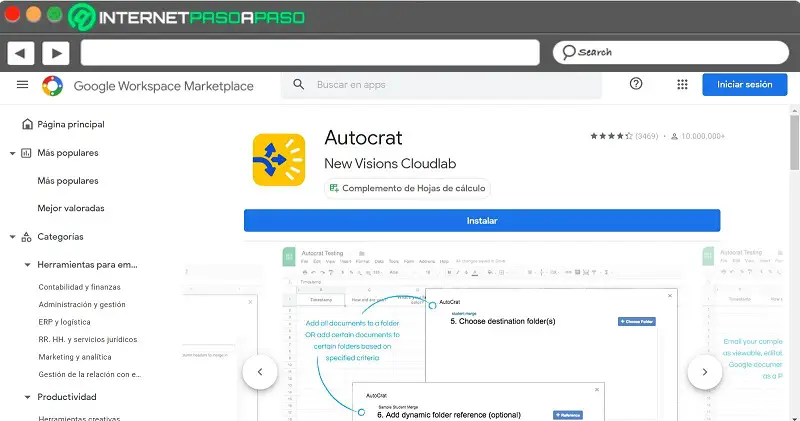Open ERP y logística category

64,322
